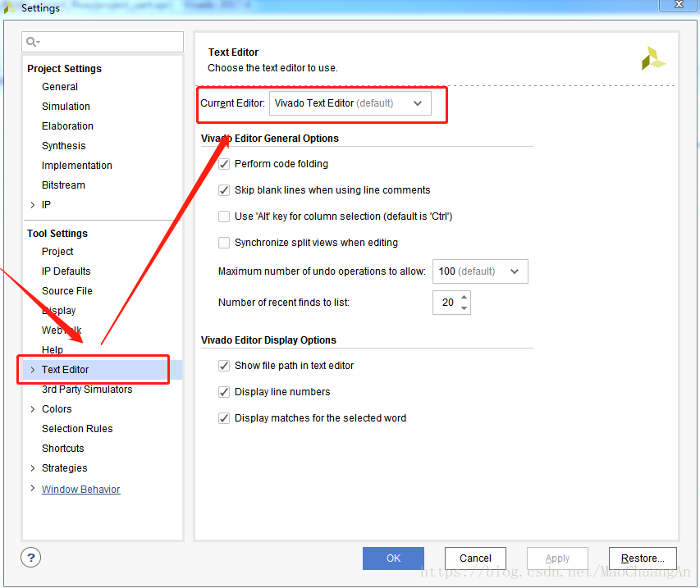700x588 pixels.
Task: Expand the IP tree node
Action: [x=33, y=205]
